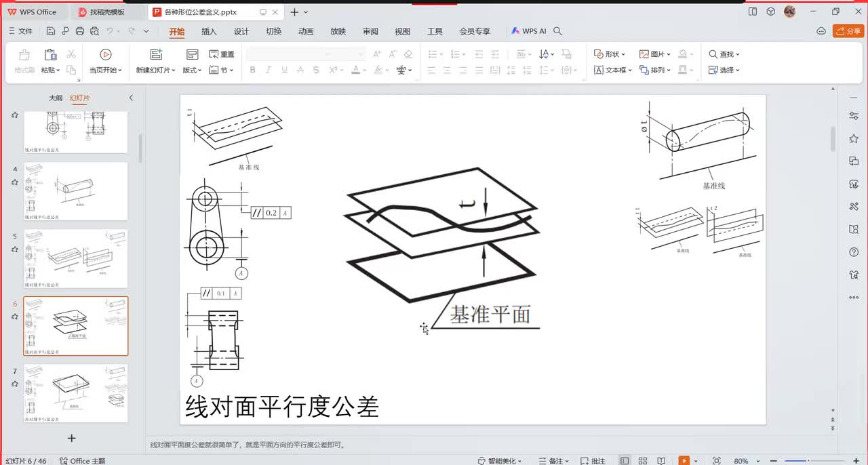Click the Save icon in quick access toolbar
The image size is (868, 465).
51,31
